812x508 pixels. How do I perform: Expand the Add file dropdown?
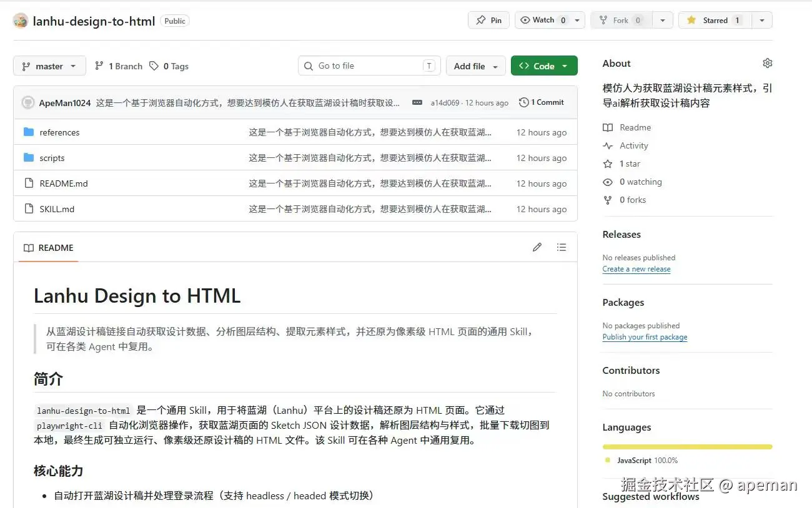point(475,66)
